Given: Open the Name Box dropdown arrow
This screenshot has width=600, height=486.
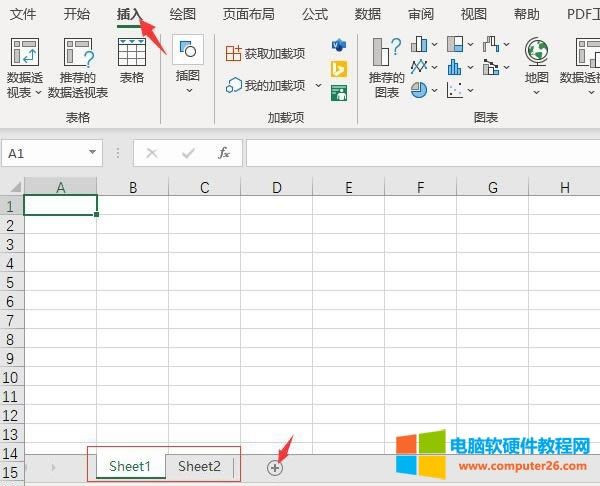Looking at the screenshot, I should [93, 153].
